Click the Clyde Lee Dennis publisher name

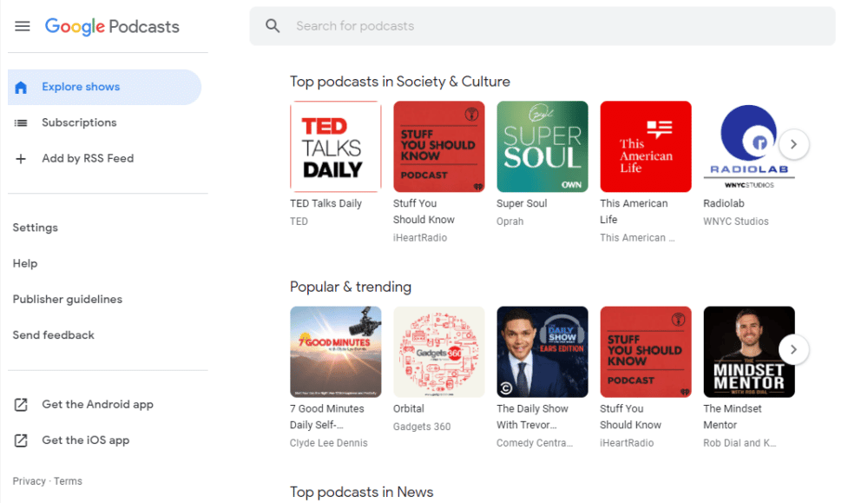tap(329, 443)
